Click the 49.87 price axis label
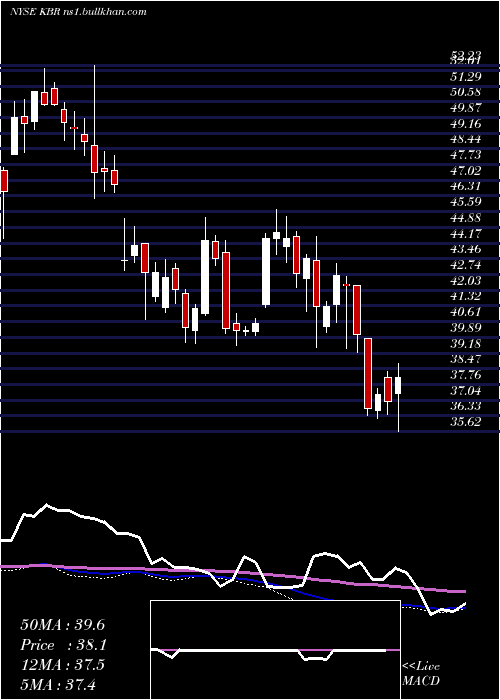 pos(466,108)
